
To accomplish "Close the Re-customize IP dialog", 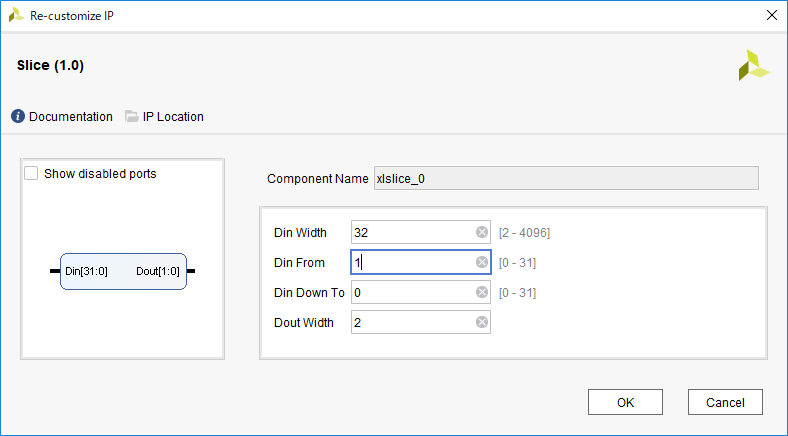I will 770,14.
